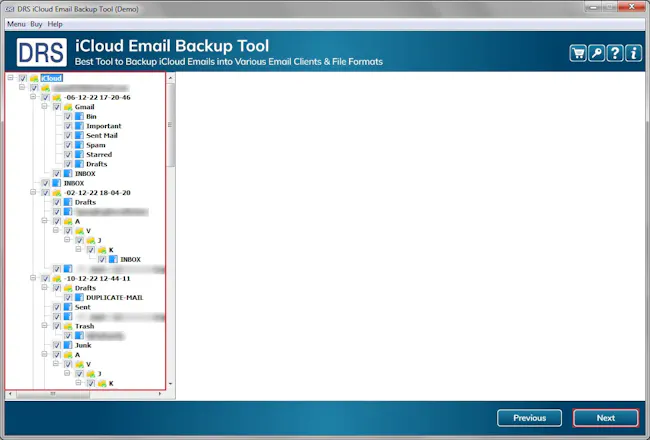Collapse the -06-12-22 17-20-46 node
This screenshot has height=440, width=650.
33,97
